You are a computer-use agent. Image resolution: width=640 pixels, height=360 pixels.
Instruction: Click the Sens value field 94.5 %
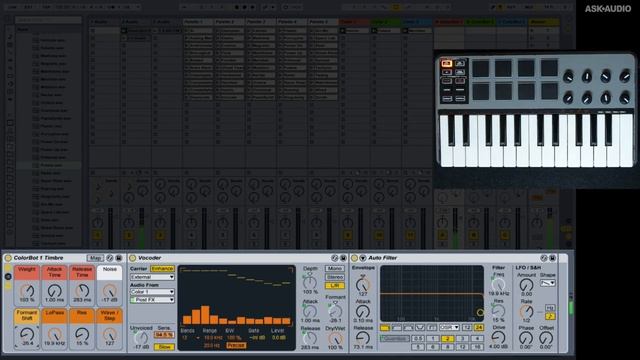164,335
